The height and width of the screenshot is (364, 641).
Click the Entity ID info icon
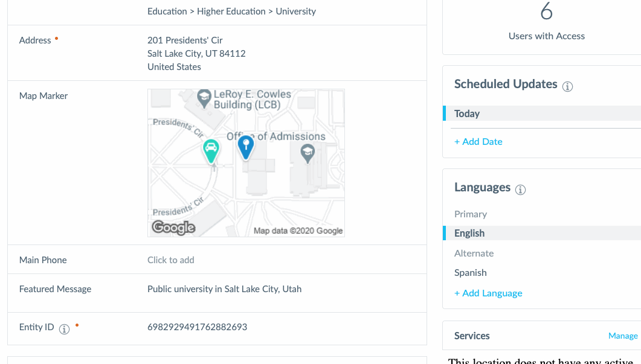pos(65,329)
